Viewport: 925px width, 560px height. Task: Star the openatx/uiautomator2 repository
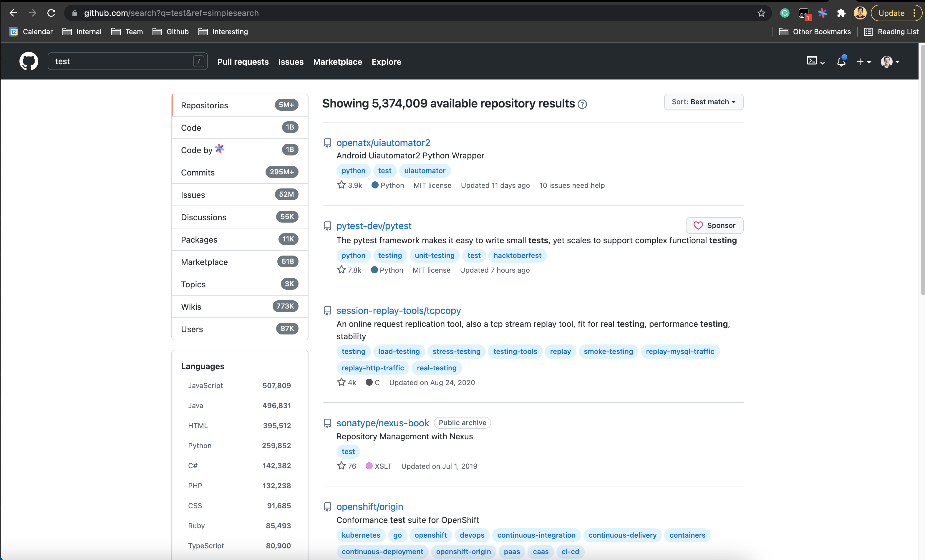pyautogui.click(x=341, y=185)
